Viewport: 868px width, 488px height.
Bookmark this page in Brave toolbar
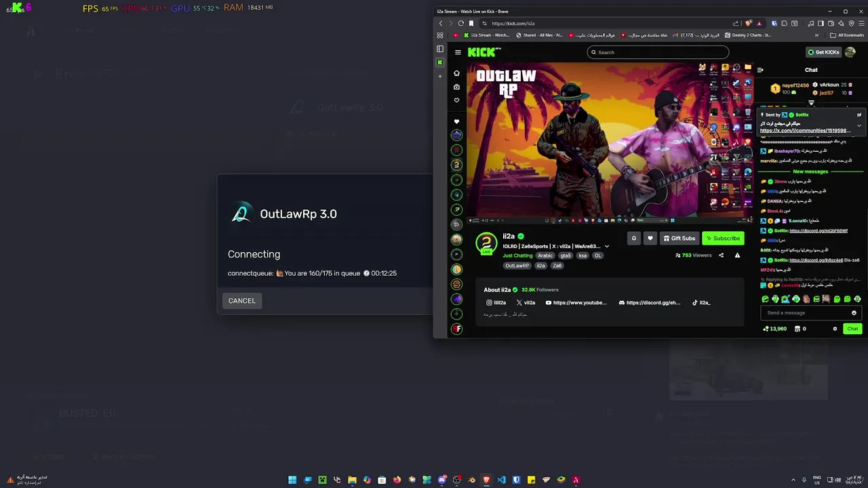[x=471, y=23]
